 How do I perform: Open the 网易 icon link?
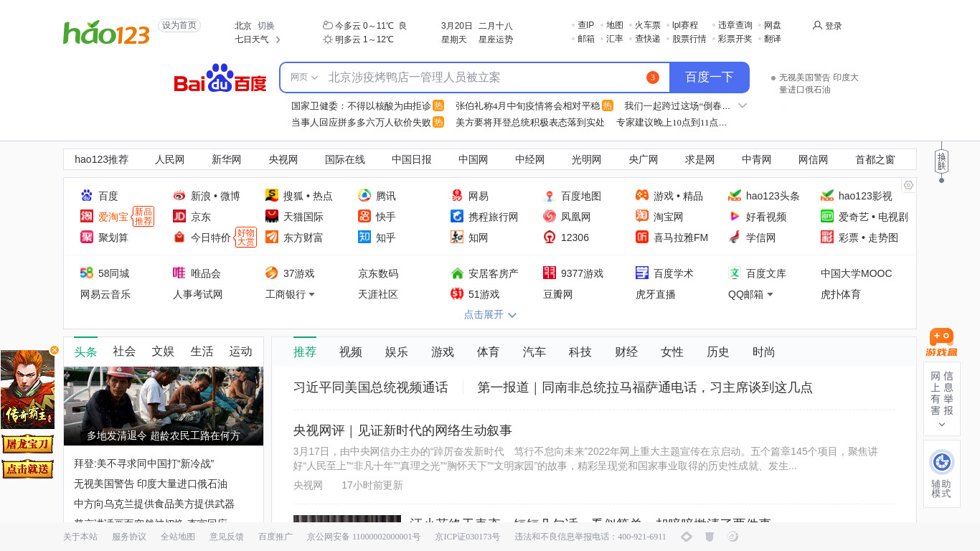(x=457, y=196)
